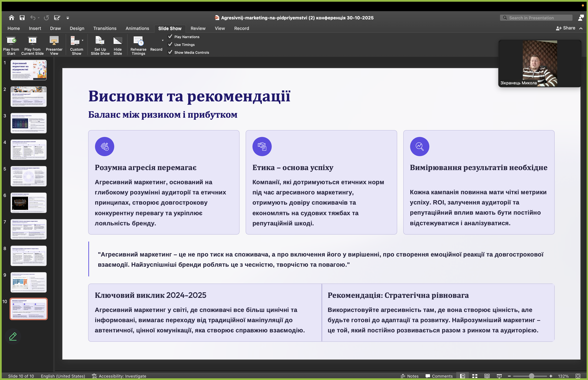Click the Hide Slide icon

coord(118,41)
